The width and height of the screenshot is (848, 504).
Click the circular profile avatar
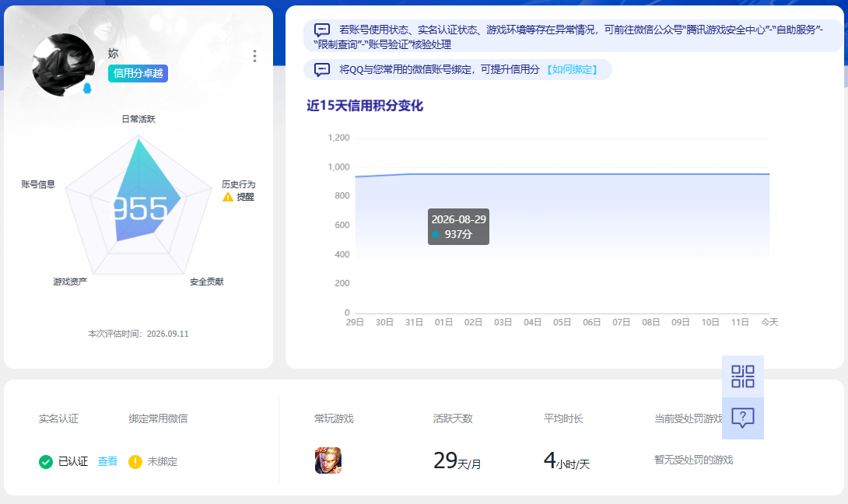(64, 65)
